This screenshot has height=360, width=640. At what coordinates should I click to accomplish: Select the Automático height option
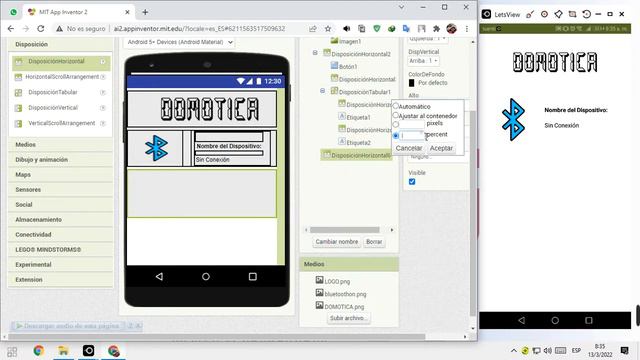(x=396, y=106)
